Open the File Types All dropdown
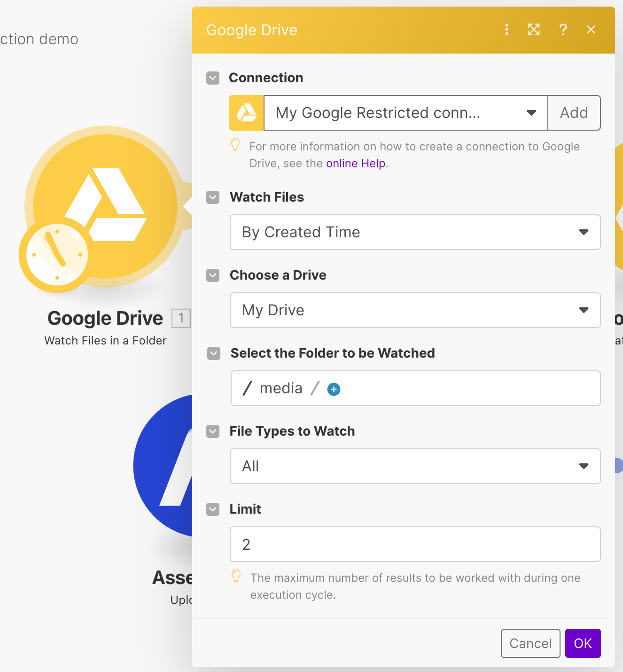The height and width of the screenshot is (672, 623). 415,466
